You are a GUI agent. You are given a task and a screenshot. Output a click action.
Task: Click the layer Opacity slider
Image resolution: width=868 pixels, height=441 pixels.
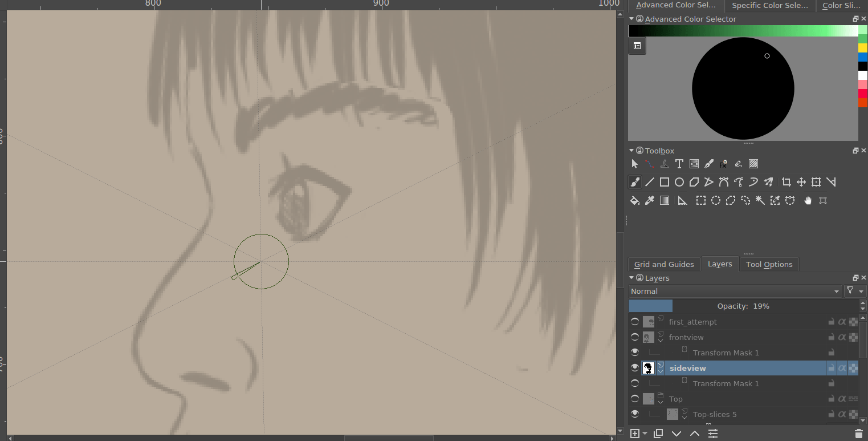[743, 306]
